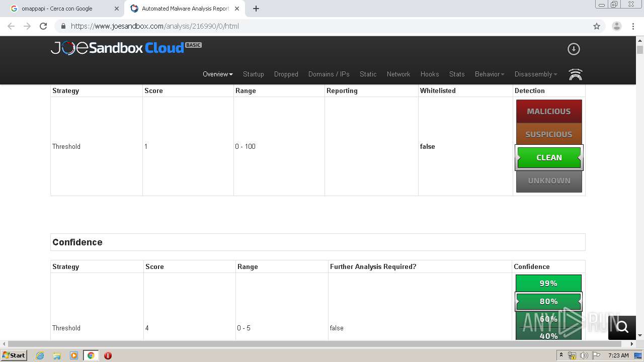Click the volume speaker tray icon
The width and height of the screenshot is (644, 362).
coord(584,355)
